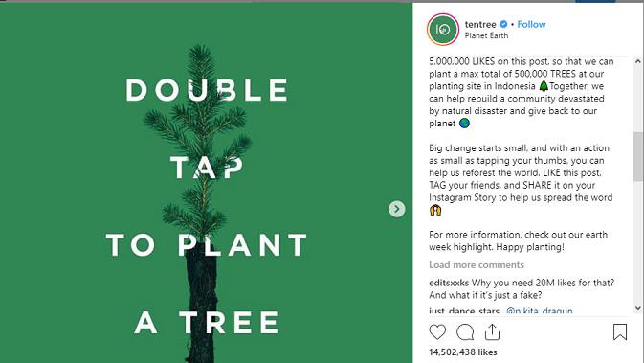Open editsxxks commenter profile
Viewport: 644px width, 363px height.
pos(449,283)
